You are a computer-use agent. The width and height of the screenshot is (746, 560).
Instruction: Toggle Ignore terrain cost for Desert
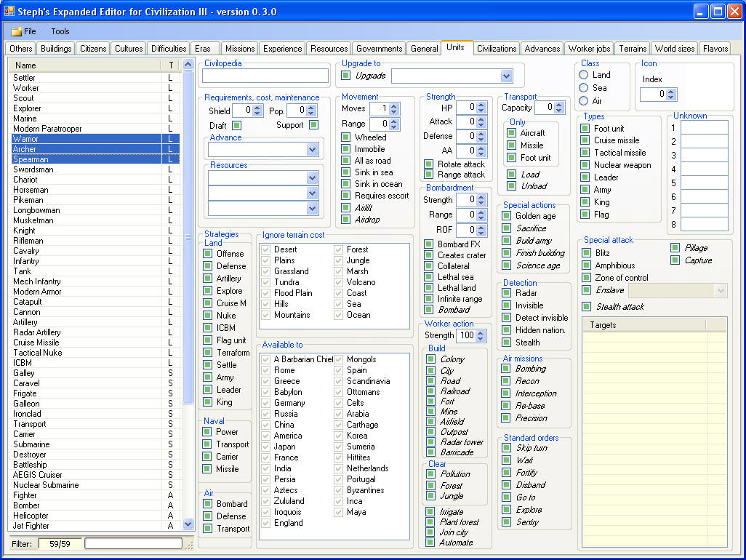[266, 249]
